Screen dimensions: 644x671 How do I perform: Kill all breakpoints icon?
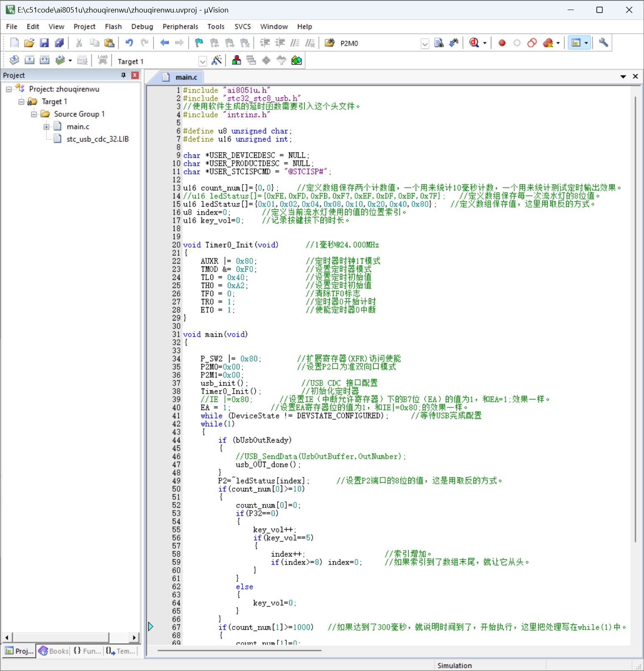548,43
